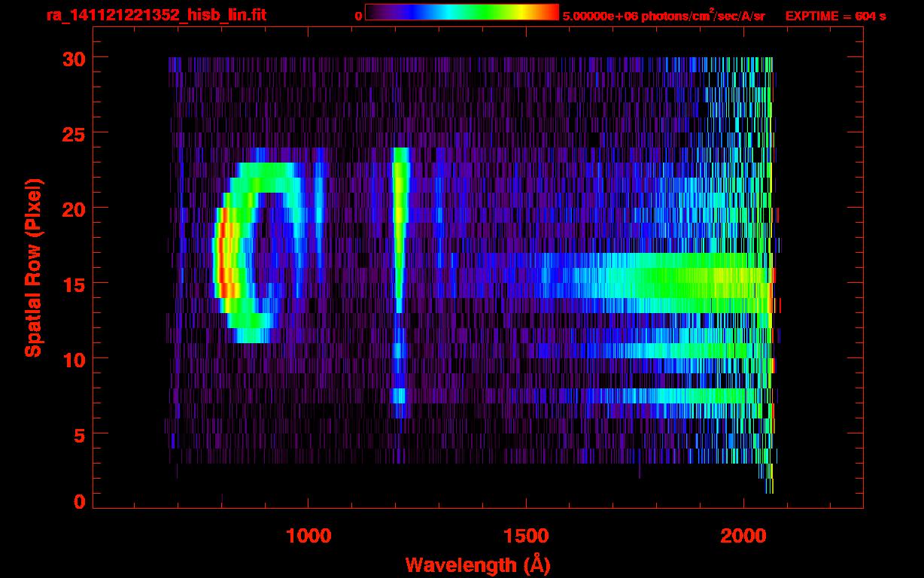This screenshot has height=578, width=924.
Task: Click the EXPTIME = 604 s label
Action: pos(835,16)
